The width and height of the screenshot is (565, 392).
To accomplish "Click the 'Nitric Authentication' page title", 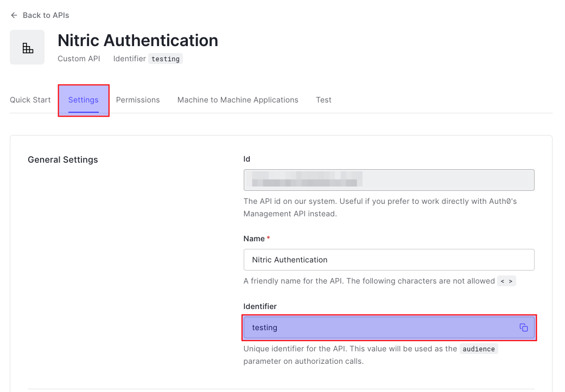I will pyautogui.click(x=138, y=41).
